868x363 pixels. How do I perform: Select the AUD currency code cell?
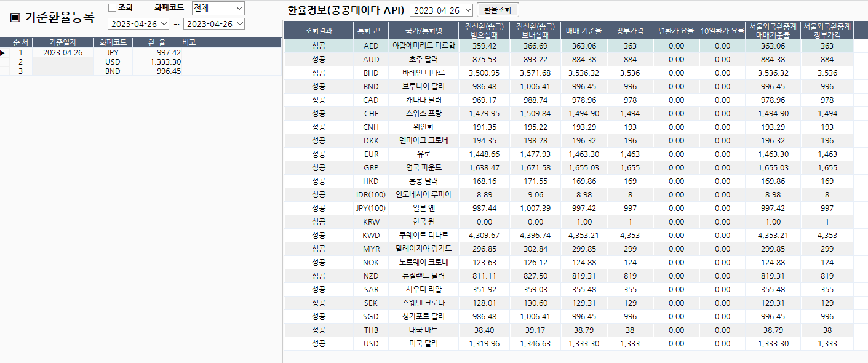tap(371, 60)
